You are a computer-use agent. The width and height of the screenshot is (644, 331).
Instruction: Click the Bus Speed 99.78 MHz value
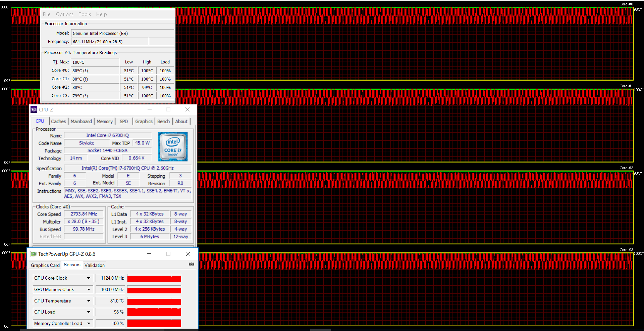tap(84, 229)
